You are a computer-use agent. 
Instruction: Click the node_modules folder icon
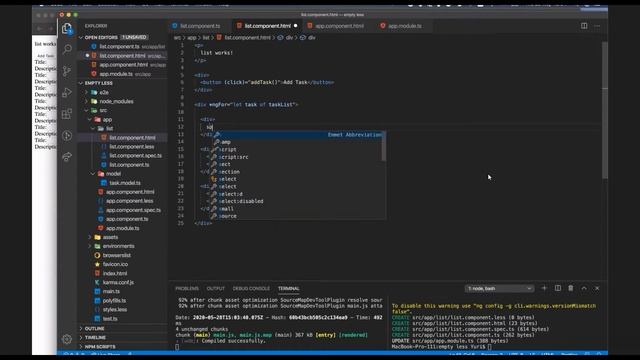click(94, 101)
